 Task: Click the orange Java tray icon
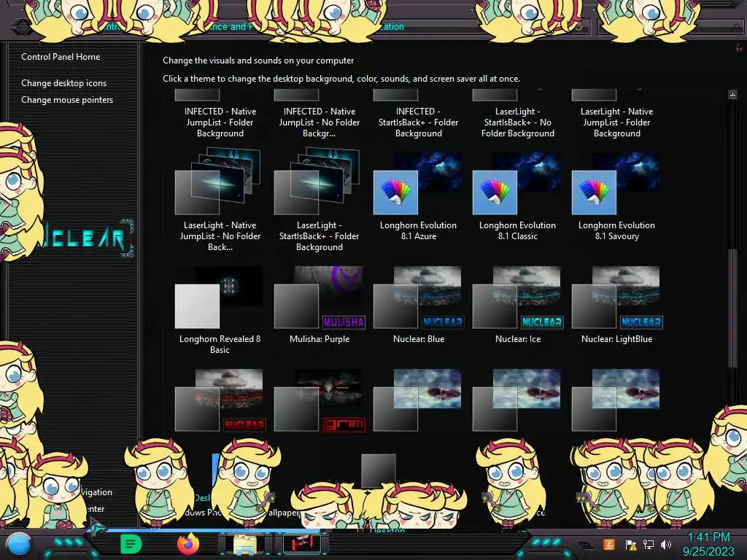[609, 544]
